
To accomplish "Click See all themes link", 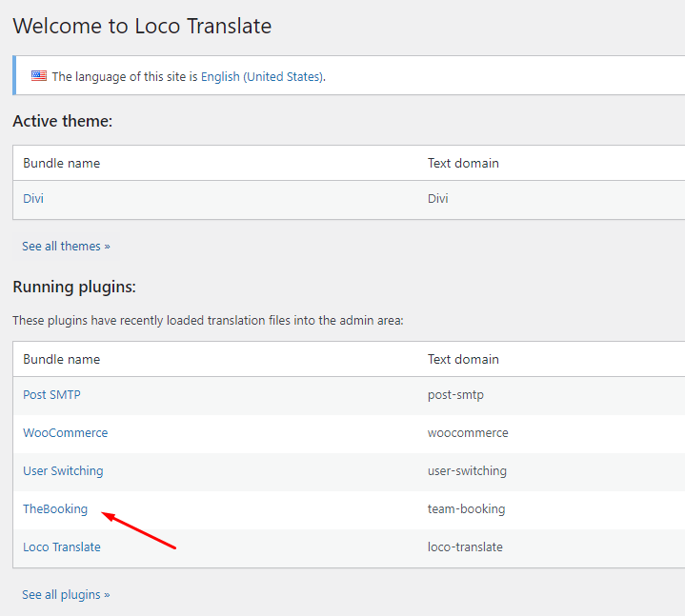I will [x=66, y=247].
